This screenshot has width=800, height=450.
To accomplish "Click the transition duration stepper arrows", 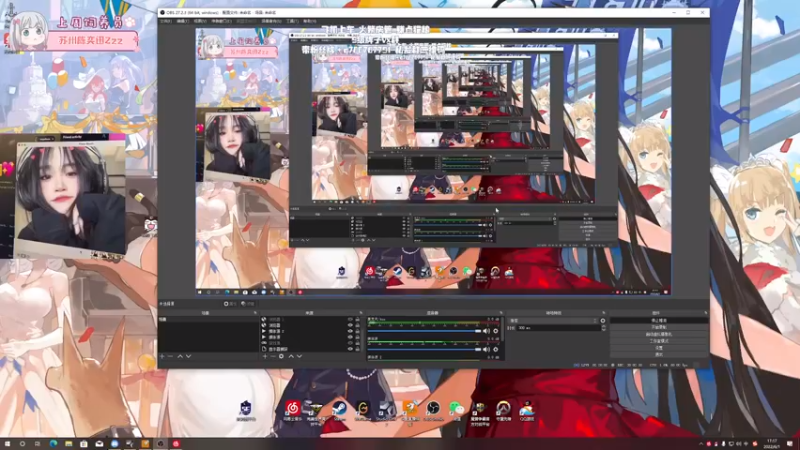I will pyautogui.click(x=604, y=328).
